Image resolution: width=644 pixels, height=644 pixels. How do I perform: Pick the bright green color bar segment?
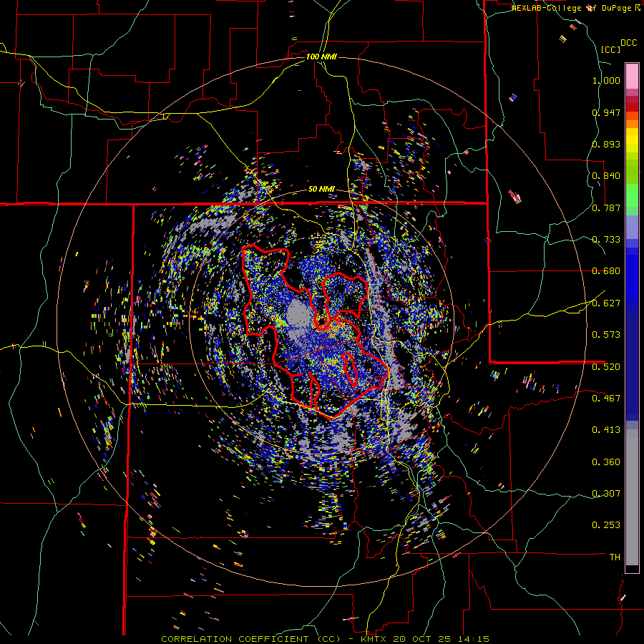click(632, 195)
